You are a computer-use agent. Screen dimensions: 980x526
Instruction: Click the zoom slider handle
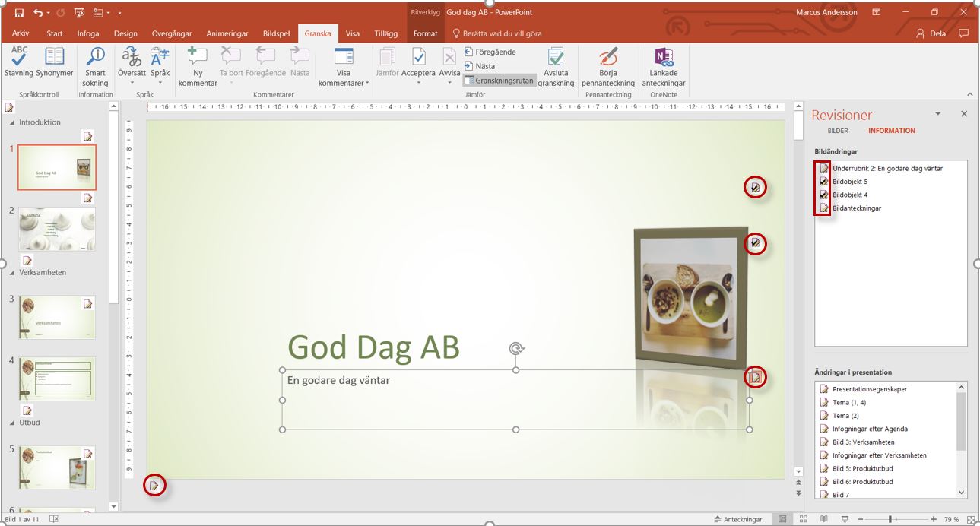pos(890,519)
